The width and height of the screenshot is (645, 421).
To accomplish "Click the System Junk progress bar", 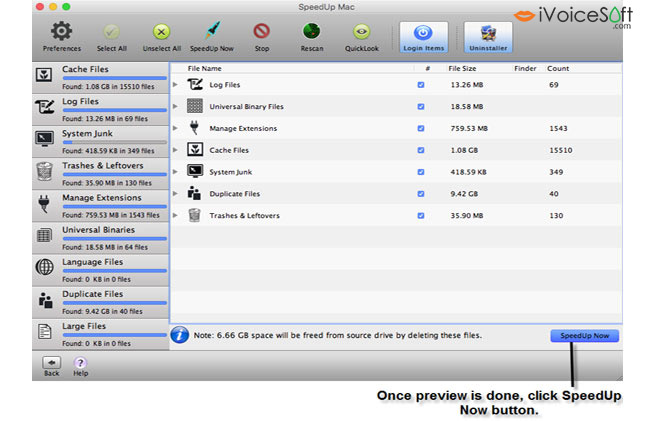I will [115, 142].
